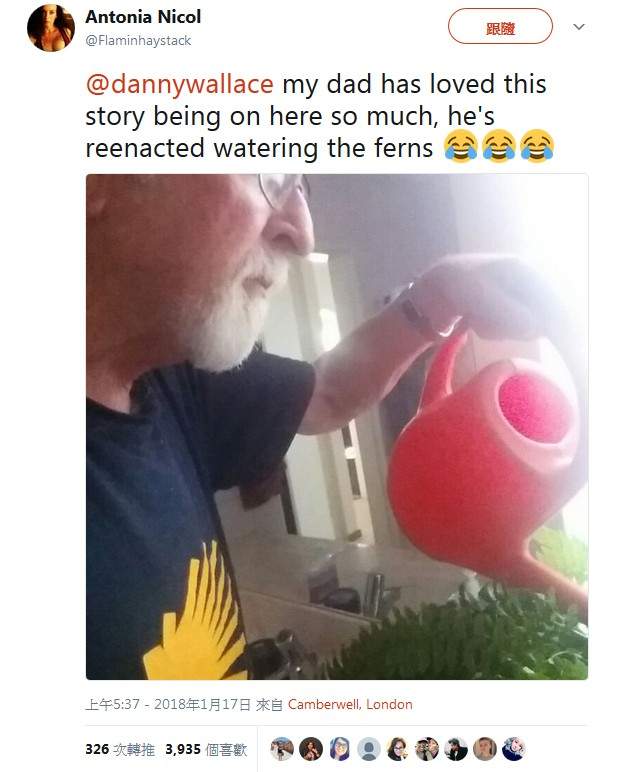Click the sixth liker avatar in the row
Viewport: 621px width, 772px height.
(427, 749)
